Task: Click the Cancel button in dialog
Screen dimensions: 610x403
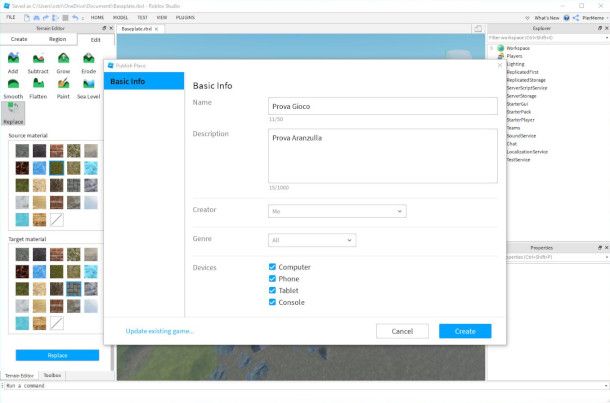Action: tap(402, 331)
